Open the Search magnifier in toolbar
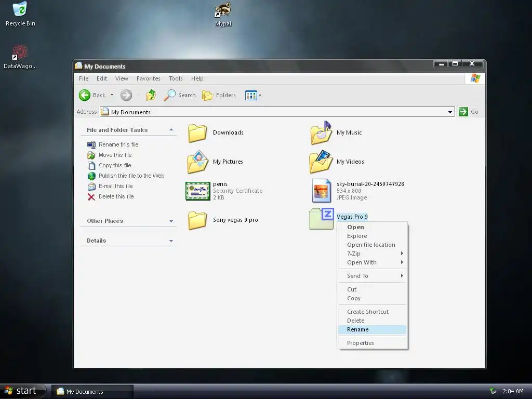 click(169, 96)
